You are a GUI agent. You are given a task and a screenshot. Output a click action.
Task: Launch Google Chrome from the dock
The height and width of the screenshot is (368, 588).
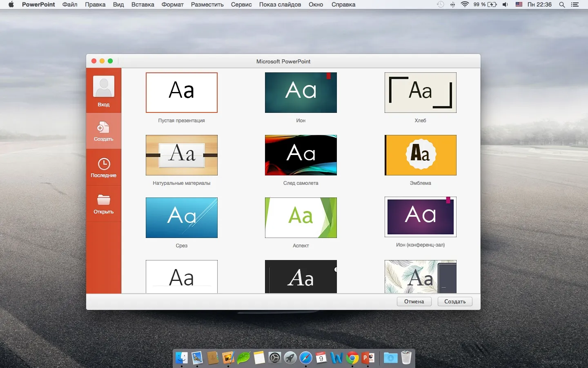(352, 358)
